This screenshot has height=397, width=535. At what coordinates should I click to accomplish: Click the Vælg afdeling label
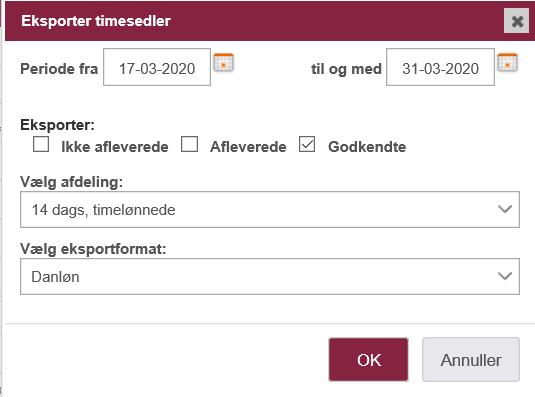tap(71, 182)
